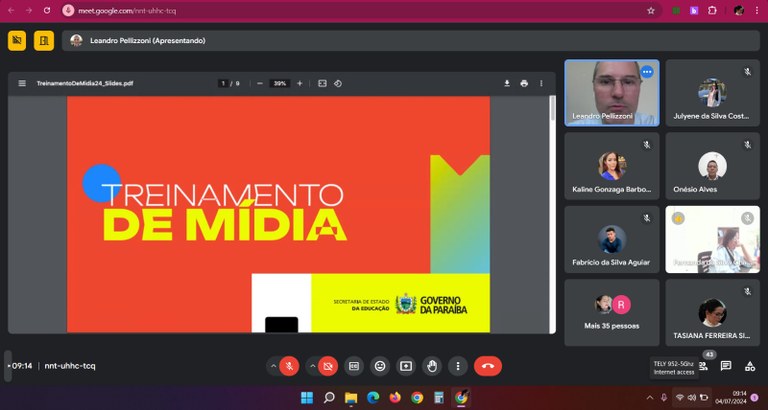768x410 pixels.
Task: Open more options three-dot menu
Action: (457, 366)
